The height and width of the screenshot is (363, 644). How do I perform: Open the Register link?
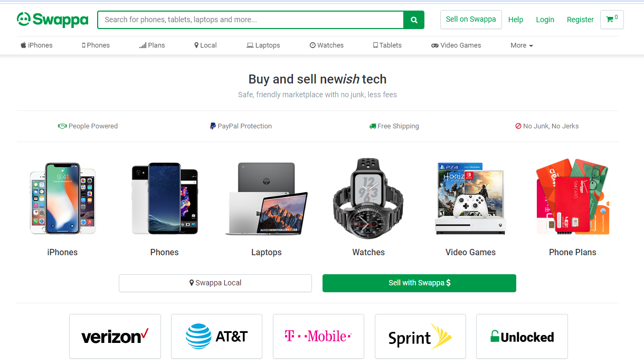[x=580, y=20]
